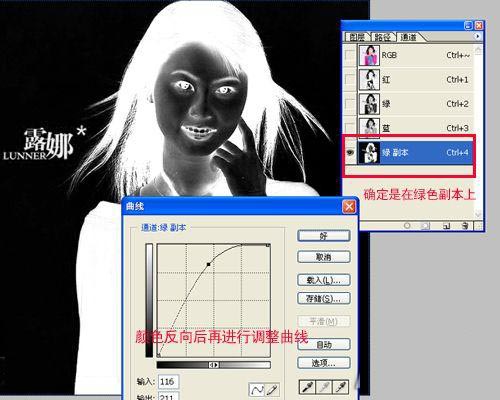
Task: Hide the 绿 副本 channel eye
Action: click(x=350, y=152)
